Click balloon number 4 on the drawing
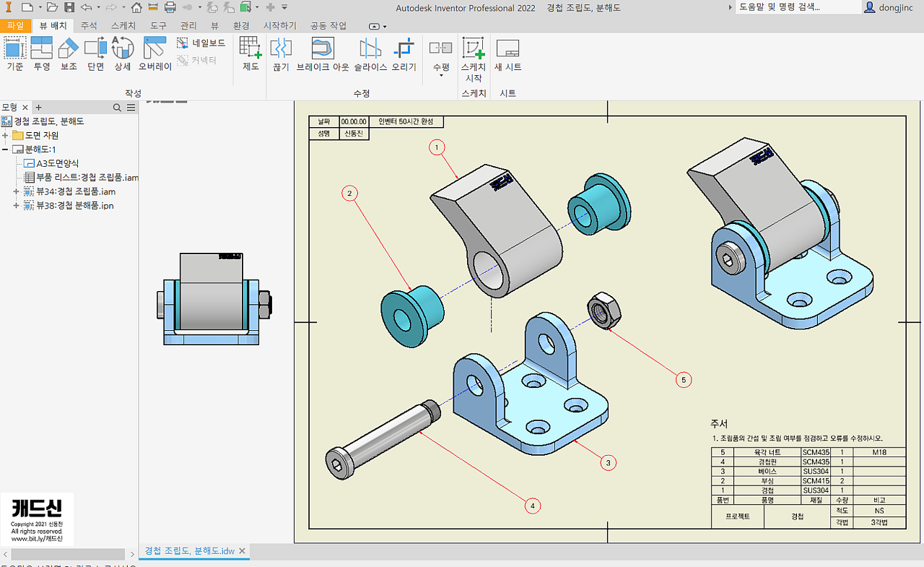 click(x=533, y=506)
